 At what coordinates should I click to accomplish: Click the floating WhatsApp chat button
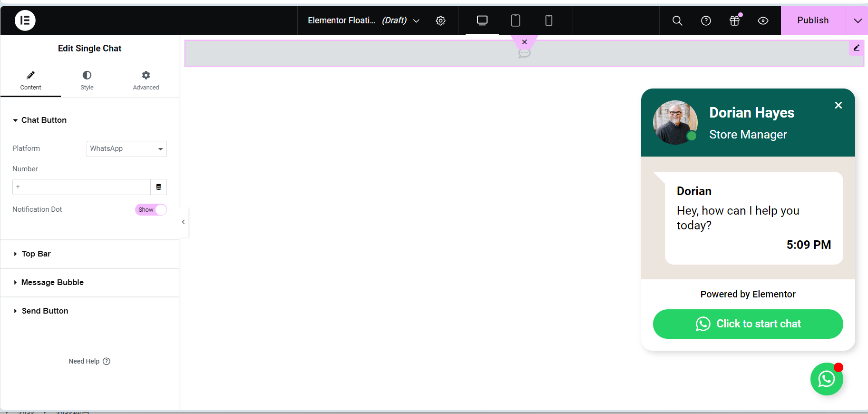click(x=826, y=379)
